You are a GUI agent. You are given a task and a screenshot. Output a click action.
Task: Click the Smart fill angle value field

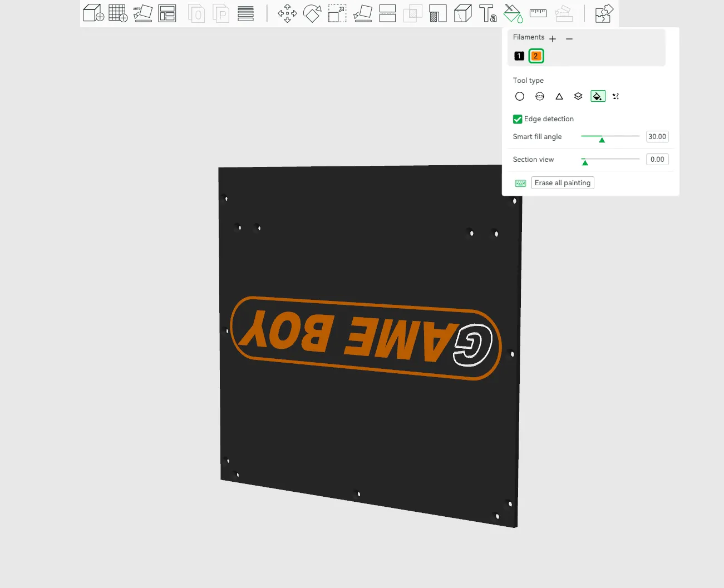657,137
